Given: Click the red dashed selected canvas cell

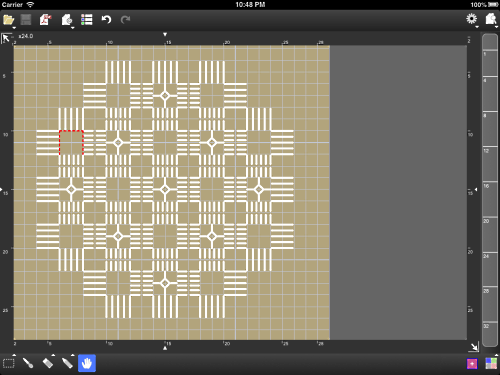Looking at the screenshot, I should click(x=71, y=143).
